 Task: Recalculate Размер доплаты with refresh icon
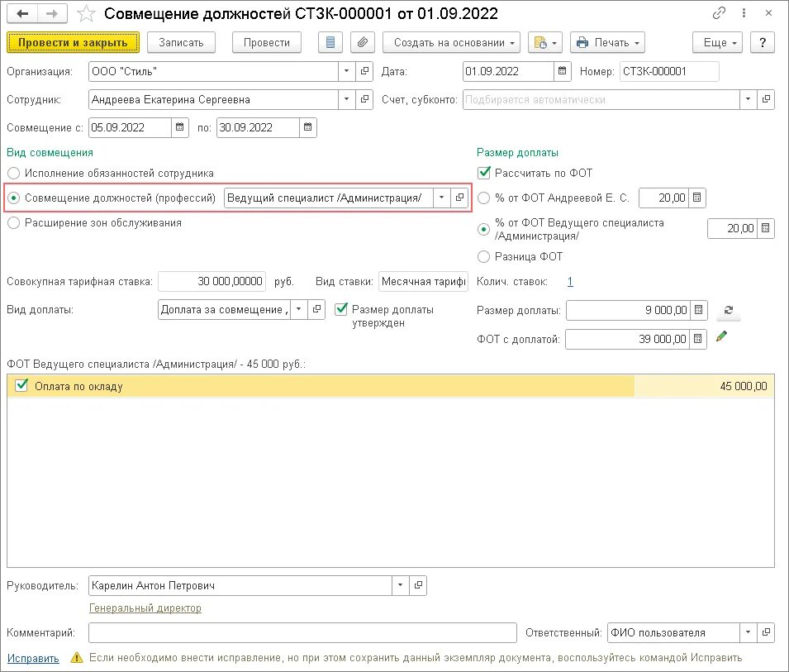(728, 310)
